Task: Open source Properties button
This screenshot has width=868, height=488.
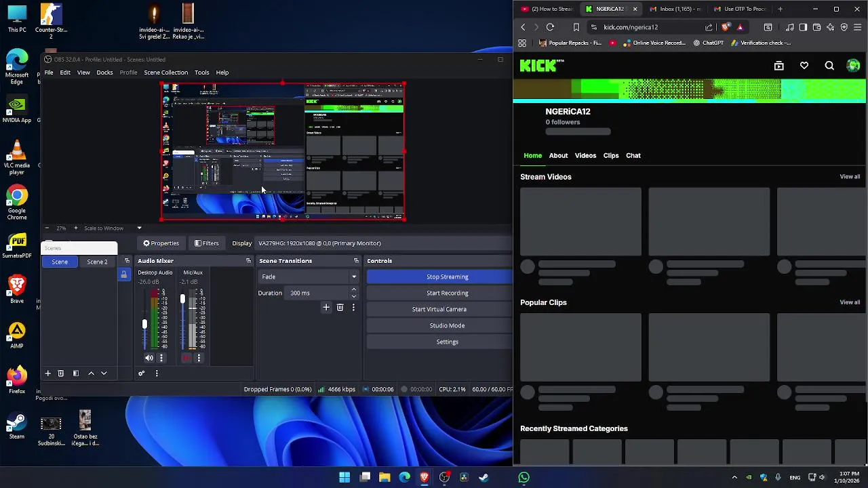Action: pos(161,243)
